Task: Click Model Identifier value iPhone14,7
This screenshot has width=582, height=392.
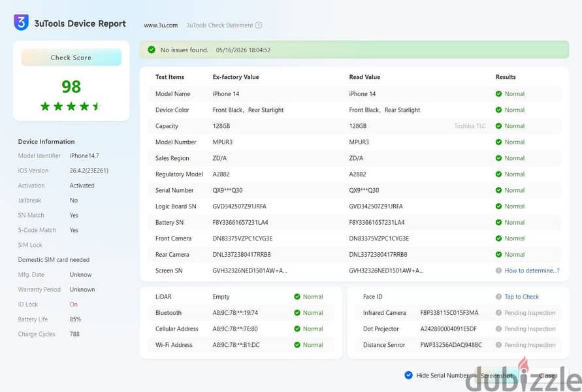Action: point(84,156)
